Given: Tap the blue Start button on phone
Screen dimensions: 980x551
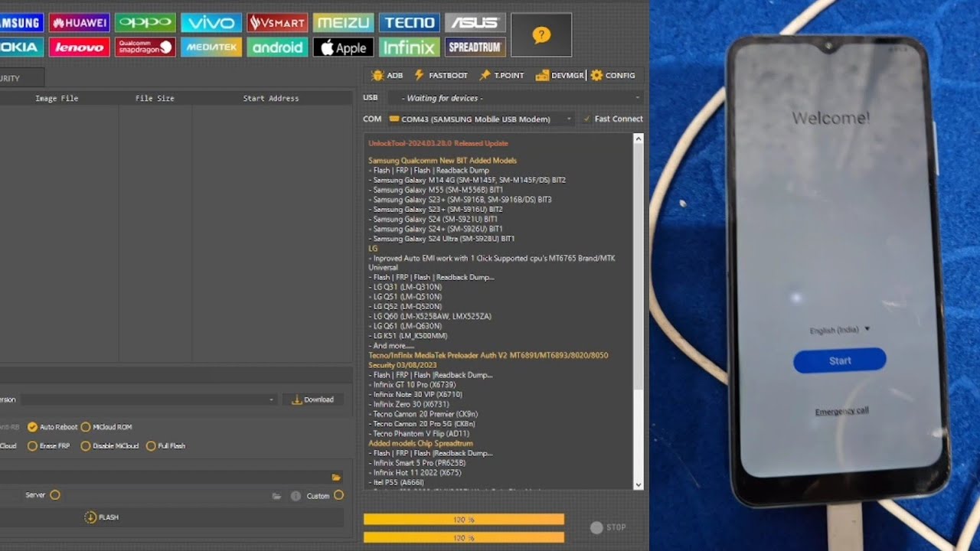Looking at the screenshot, I should coord(840,360).
